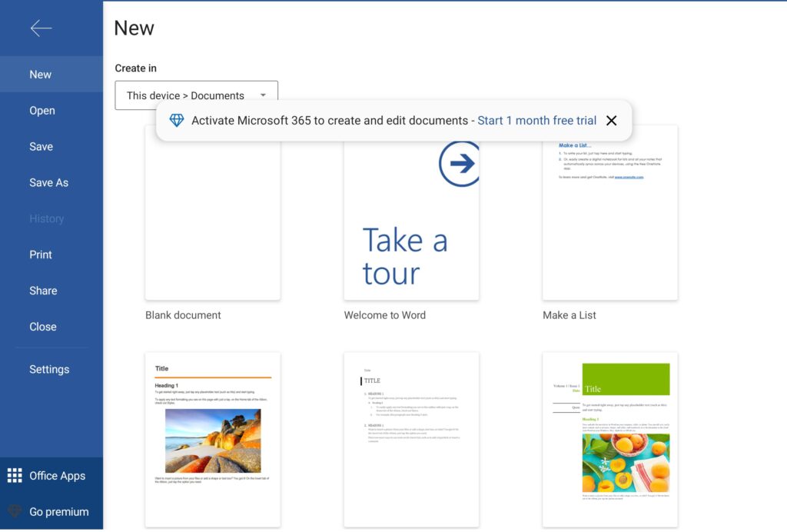The width and height of the screenshot is (787, 532).
Task: Open the newsletter template with green Title banner
Action: coord(609,441)
